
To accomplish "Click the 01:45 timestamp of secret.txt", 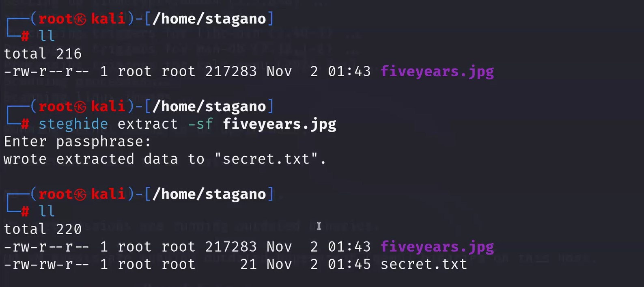I will coord(349,265).
